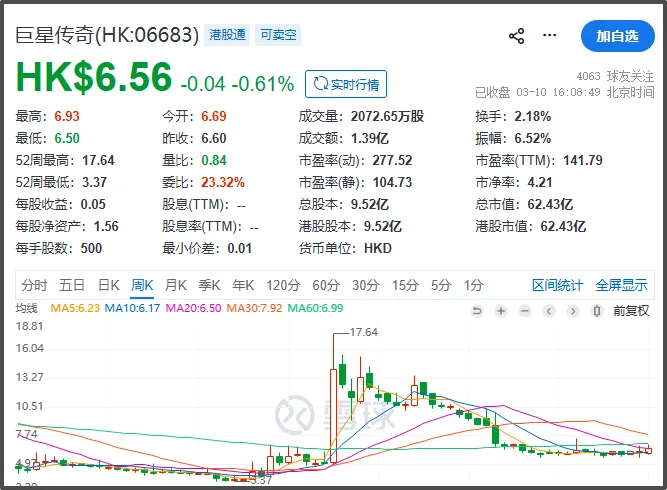Pan chart left with left-chevron icon

coord(549,311)
